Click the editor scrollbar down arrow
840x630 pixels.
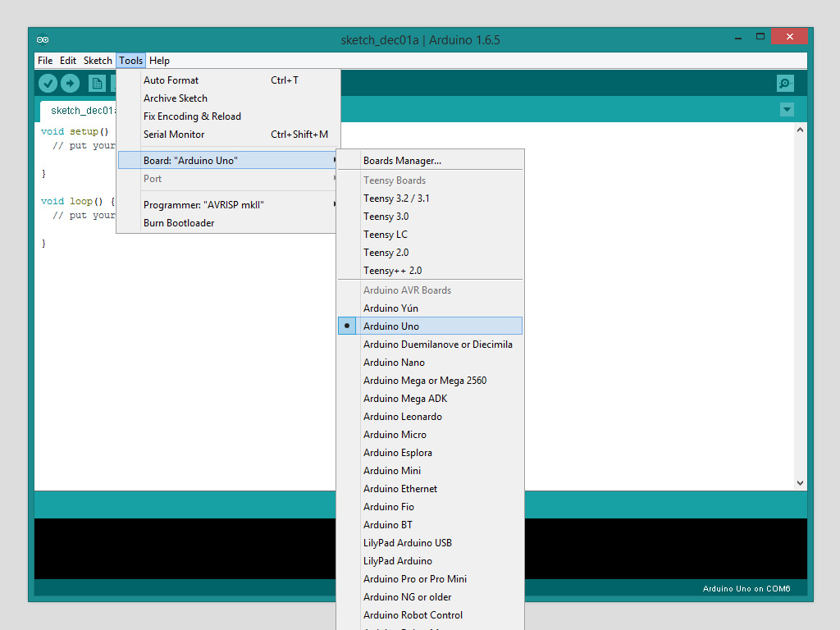[800, 482]
